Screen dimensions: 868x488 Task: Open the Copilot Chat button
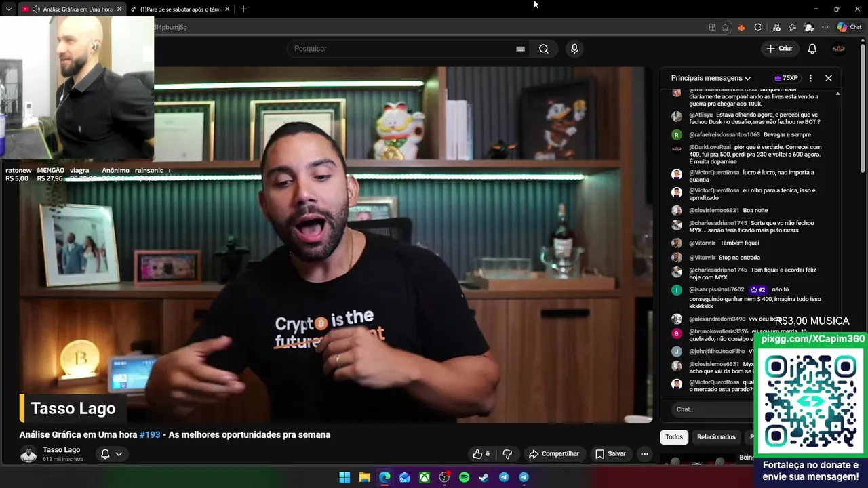(849, 27)
